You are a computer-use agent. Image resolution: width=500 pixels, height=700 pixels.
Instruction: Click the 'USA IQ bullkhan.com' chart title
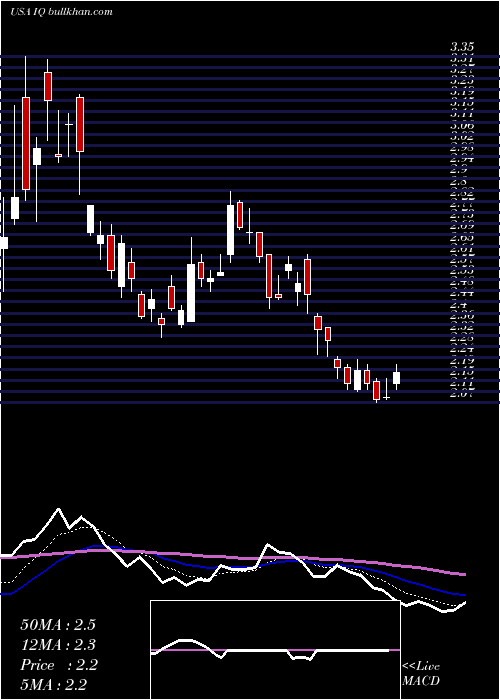tap(61, 12)
